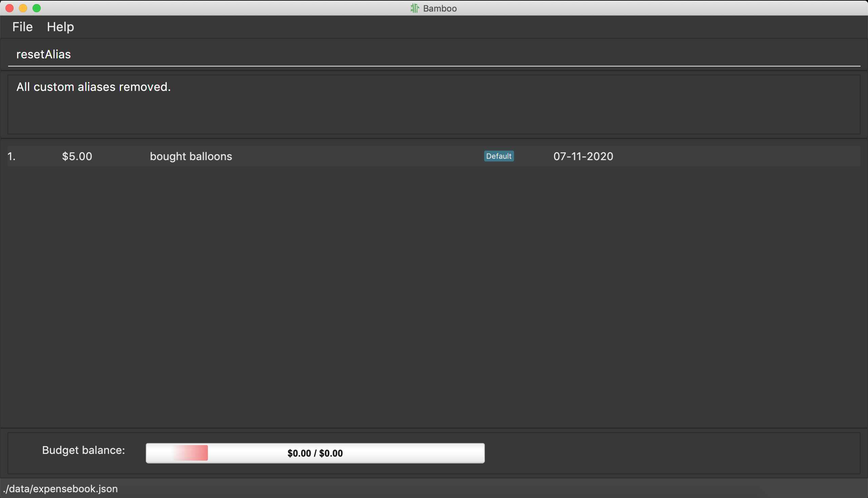Click the 07-11-2020 expense date
Viewport: 868px width, 498px height.
coord(583,156)
